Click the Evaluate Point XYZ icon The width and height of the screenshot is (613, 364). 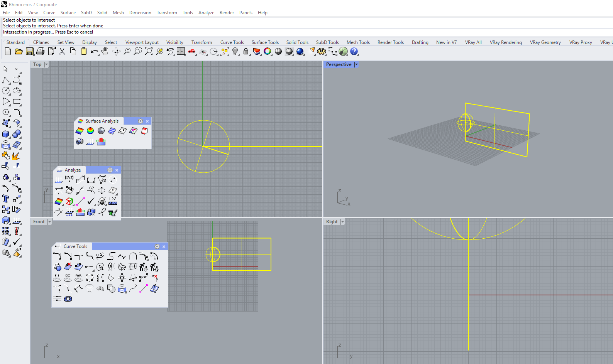69,179
